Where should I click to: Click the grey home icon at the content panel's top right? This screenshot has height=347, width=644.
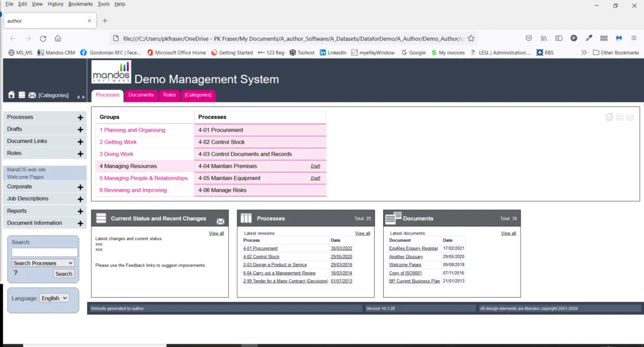pyautogui.click(x=609, y=117)
